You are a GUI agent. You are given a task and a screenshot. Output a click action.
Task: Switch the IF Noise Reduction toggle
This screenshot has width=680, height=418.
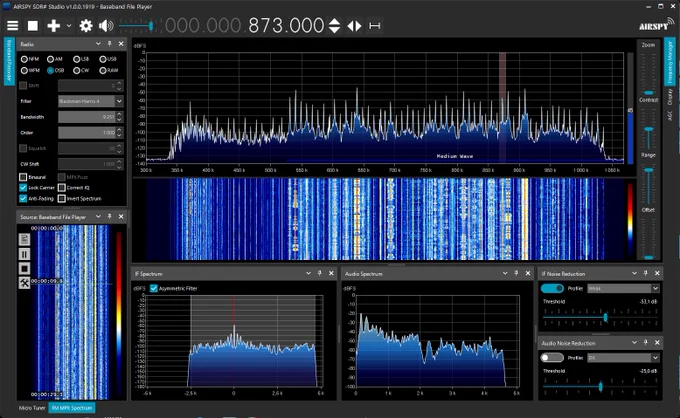tap(552, 288)
